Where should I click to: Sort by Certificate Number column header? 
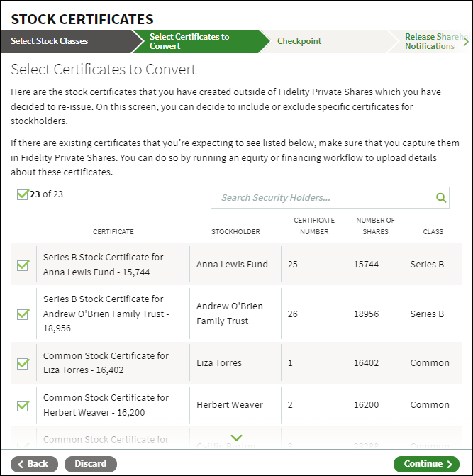click(x=314, y=226)
